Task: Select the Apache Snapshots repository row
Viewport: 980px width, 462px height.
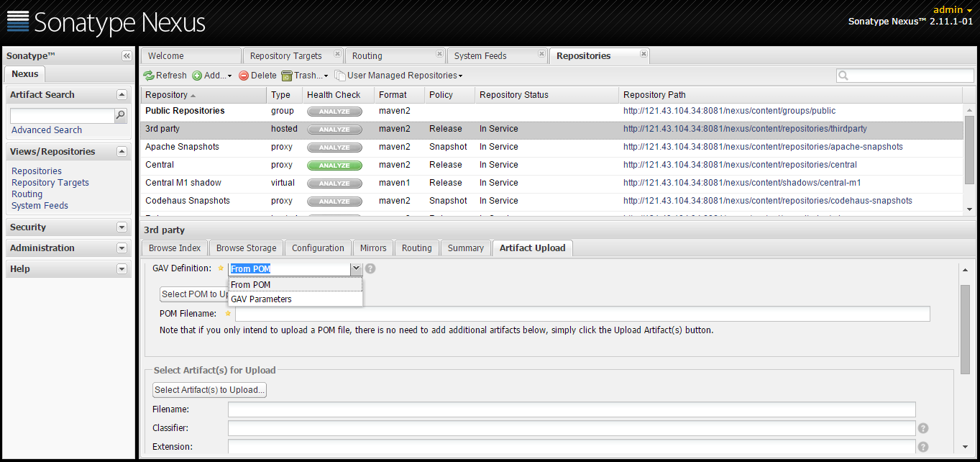Action: point(551,147)
